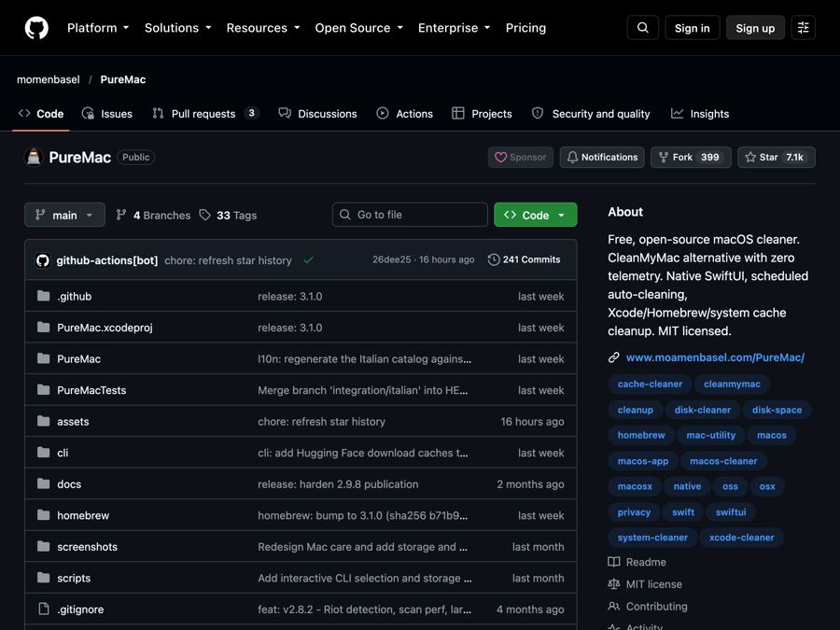Switch to the Projects tab
This screenshot has height=630, width=840.
click(x=482, y=114)
